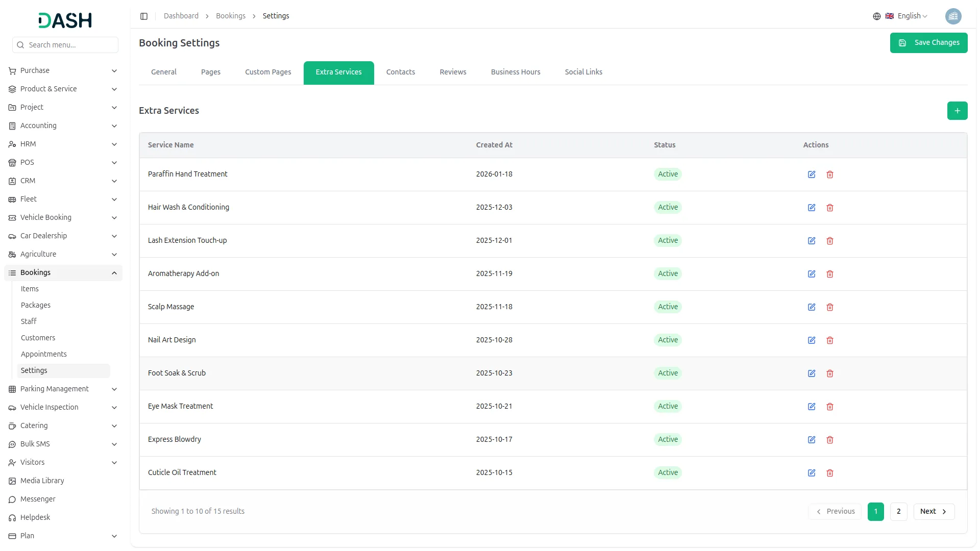Viewport: 980px width, 551px height.
Task: Toggle the sidebar collapse icon
Action: pyautogui.click(x=144, y=16)
